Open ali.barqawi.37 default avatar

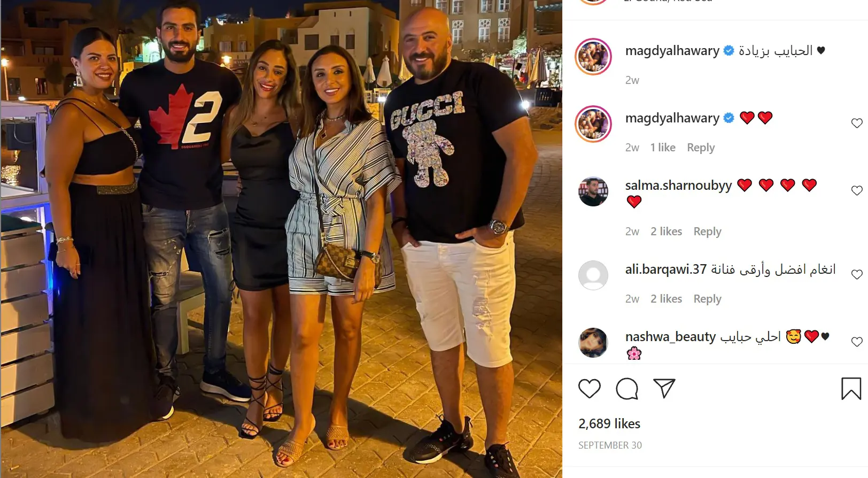(593, 275)
